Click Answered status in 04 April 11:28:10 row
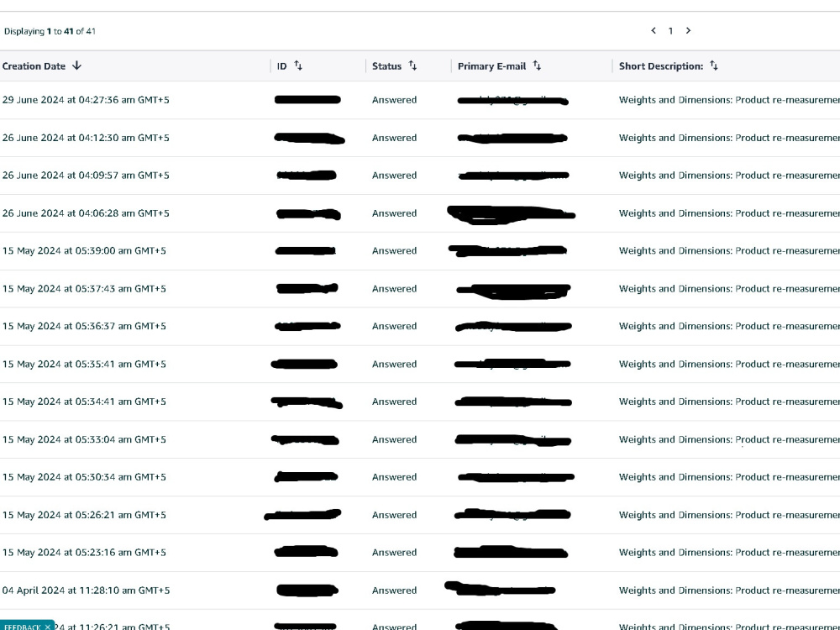Image resolution: width=840 pixels, height=630 pixels. point(394,591)
